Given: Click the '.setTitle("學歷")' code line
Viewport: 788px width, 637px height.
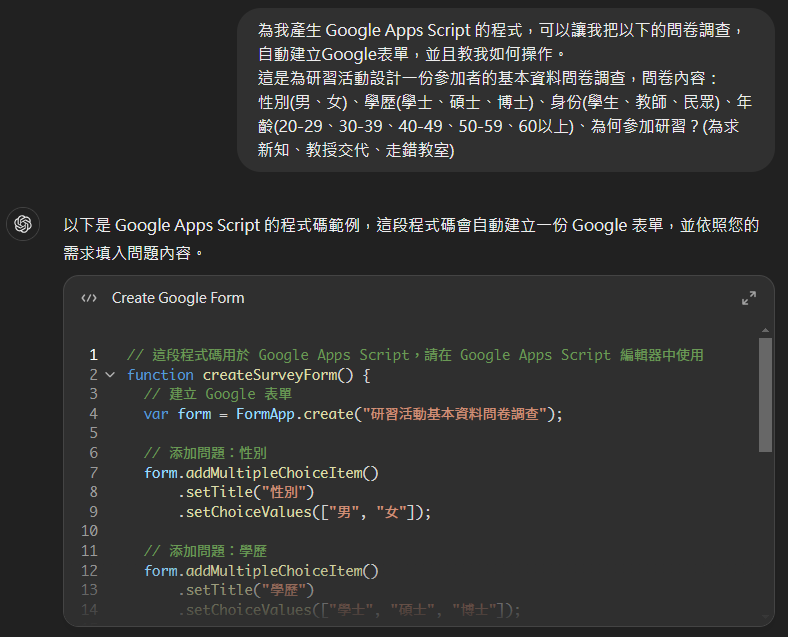Looking at the screenshot, I should click(x=246, y=590).
